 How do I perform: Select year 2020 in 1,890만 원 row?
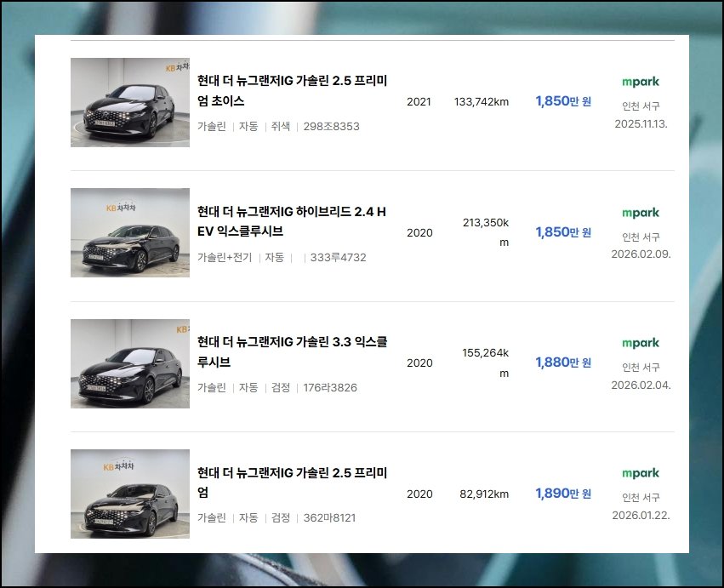419,494
